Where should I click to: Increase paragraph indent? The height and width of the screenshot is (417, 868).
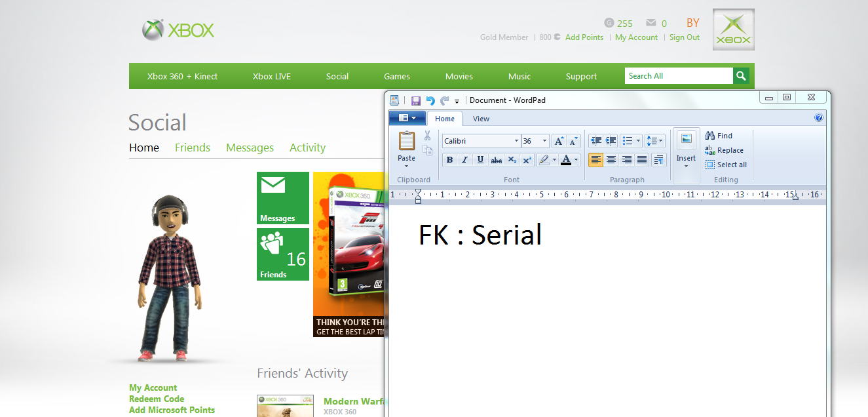(x=611, y=141)
